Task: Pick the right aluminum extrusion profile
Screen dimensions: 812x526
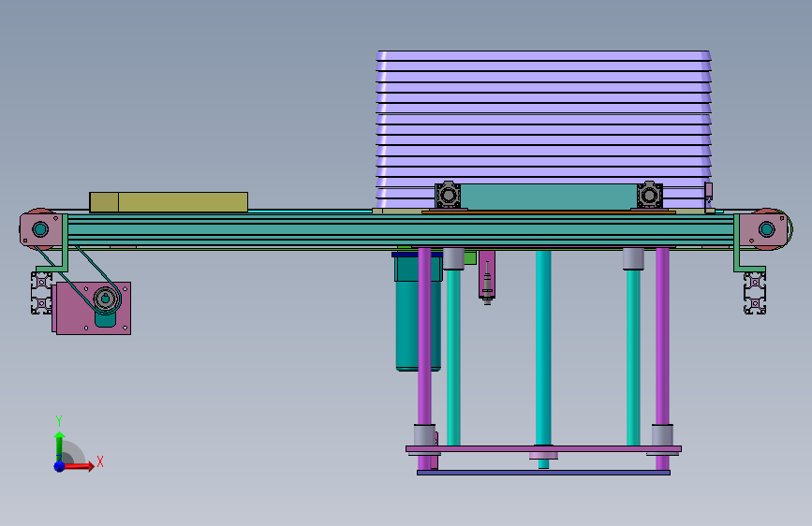Action: pos(755,293)
